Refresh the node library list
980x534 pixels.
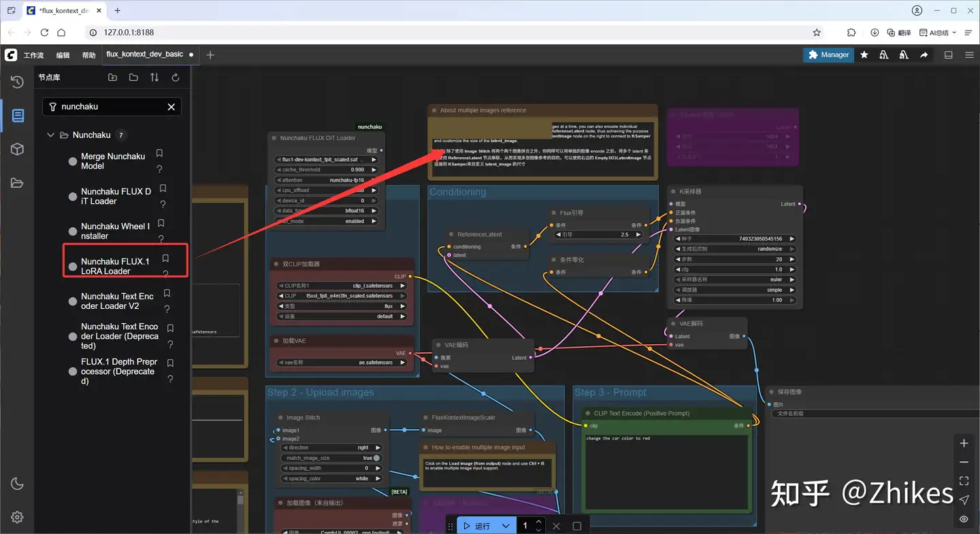(x=176, y=78)
